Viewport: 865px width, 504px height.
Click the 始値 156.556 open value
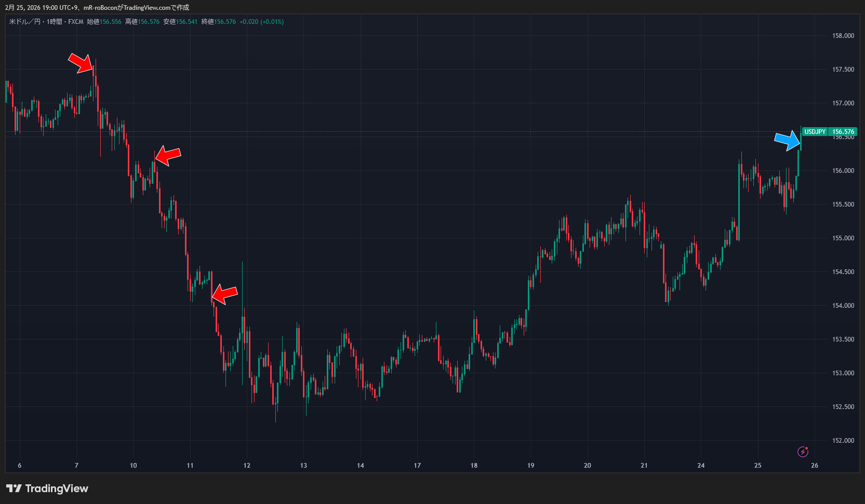point(104,22)
